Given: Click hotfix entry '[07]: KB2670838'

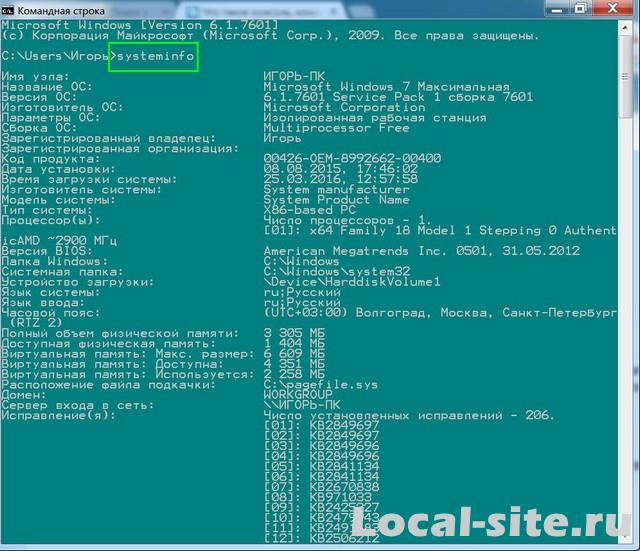Looking at the screenshot, I should [321, 487].
